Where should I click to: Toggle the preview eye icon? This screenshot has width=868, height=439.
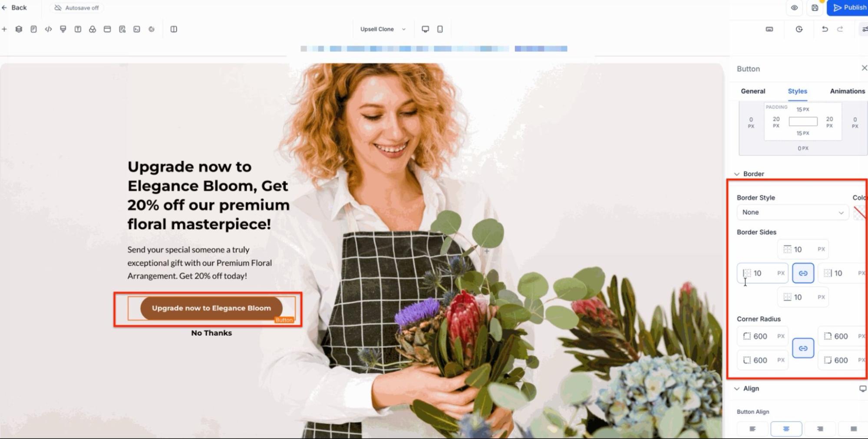[794, 8]
